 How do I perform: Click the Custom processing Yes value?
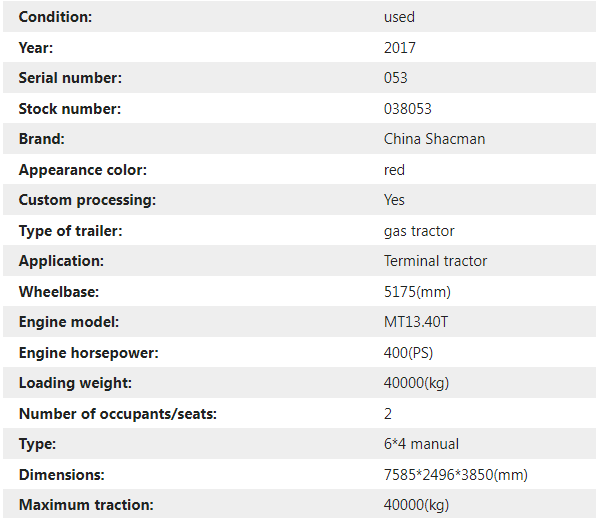point(394,200)
